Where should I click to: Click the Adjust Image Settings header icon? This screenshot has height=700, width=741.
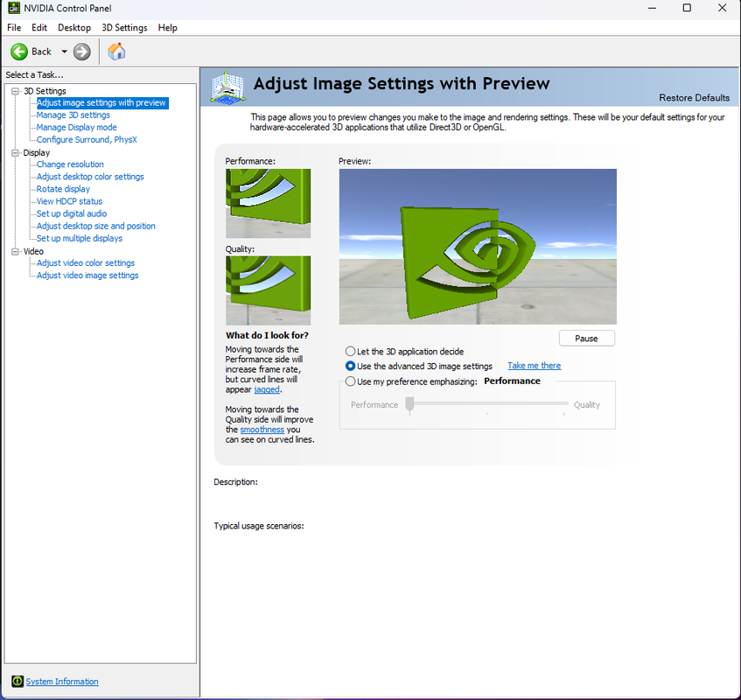(x=227, y=87)
